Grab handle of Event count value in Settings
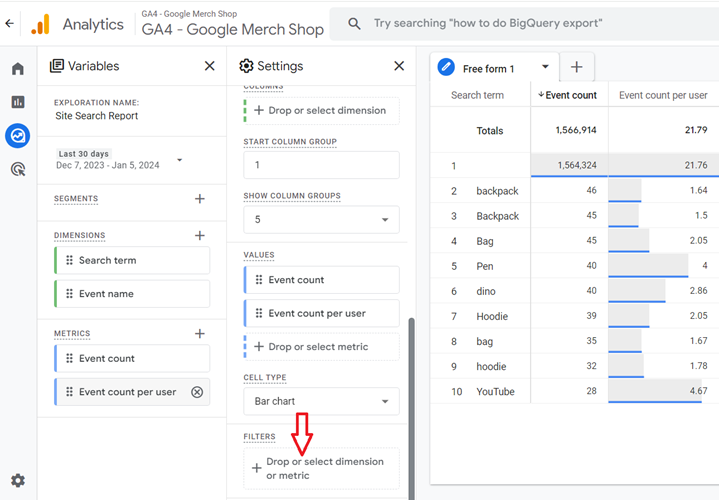This screenshot has height=500, width=719. coord(259,279)
